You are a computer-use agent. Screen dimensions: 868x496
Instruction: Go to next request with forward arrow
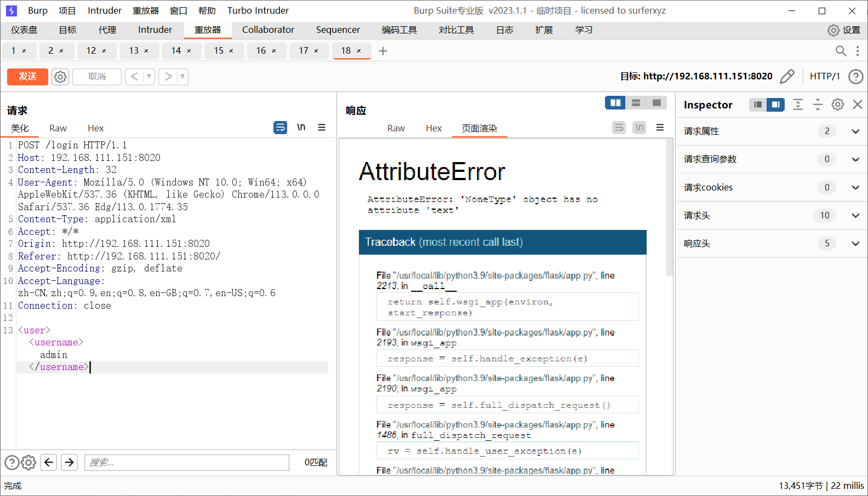point(168,77)
